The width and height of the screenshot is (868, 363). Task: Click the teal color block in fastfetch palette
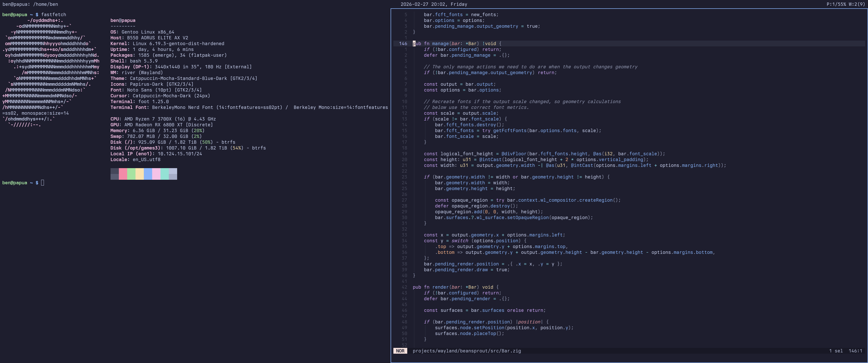(x=165, y=174)
